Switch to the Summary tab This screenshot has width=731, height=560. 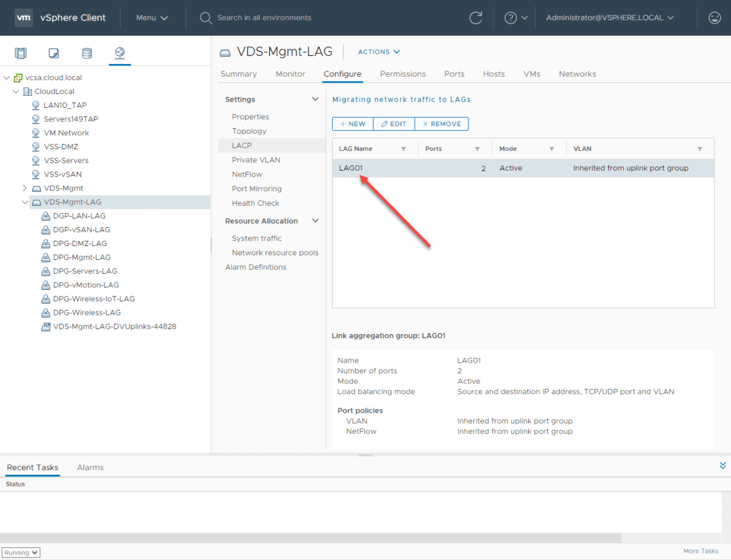pyautogui.click(x=238, y=74)
